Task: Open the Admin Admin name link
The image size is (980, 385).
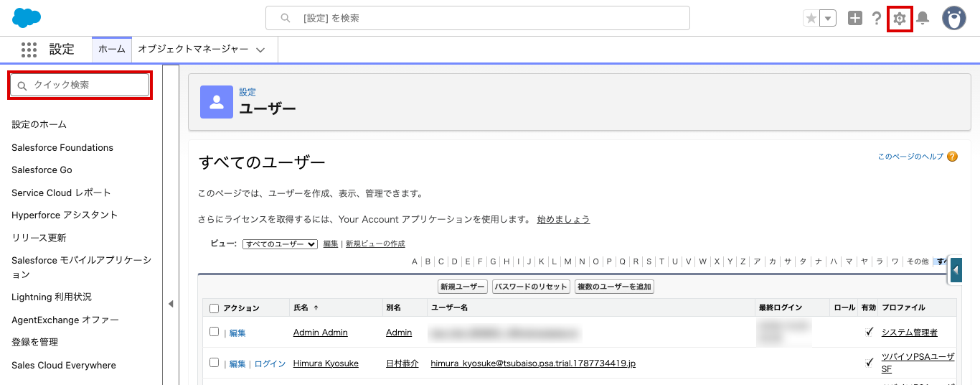Action: [321, 333]
